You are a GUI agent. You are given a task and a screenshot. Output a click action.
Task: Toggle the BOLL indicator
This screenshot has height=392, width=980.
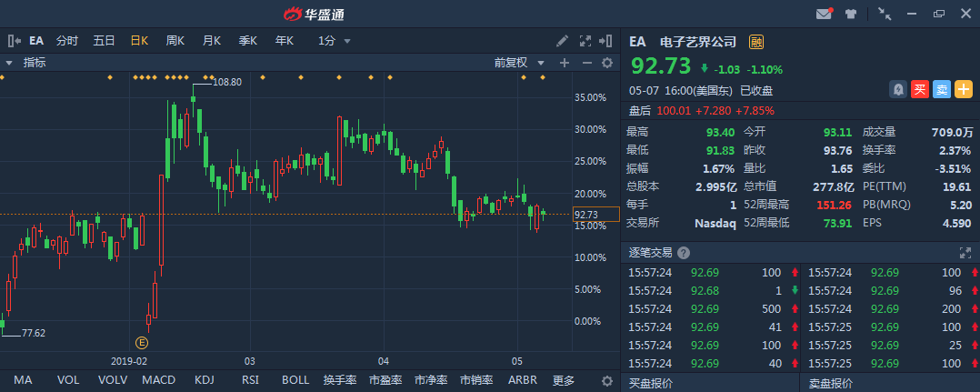[x=295, y=380]
